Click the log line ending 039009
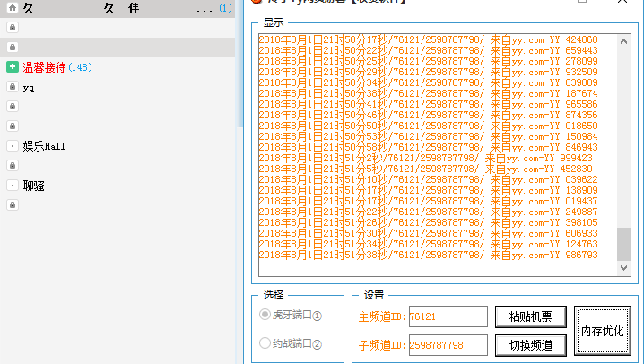 click(x=429, y=82)
